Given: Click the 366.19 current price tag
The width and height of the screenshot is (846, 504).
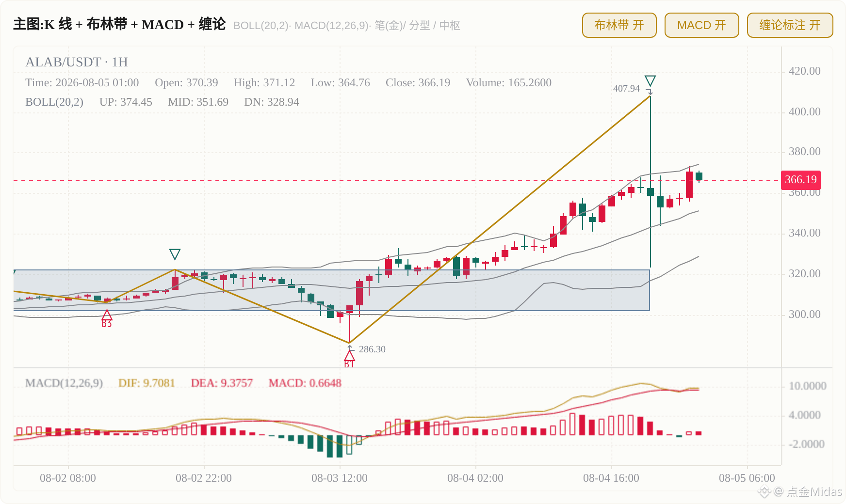Looking at the screenshot, I should click(800, 180).
